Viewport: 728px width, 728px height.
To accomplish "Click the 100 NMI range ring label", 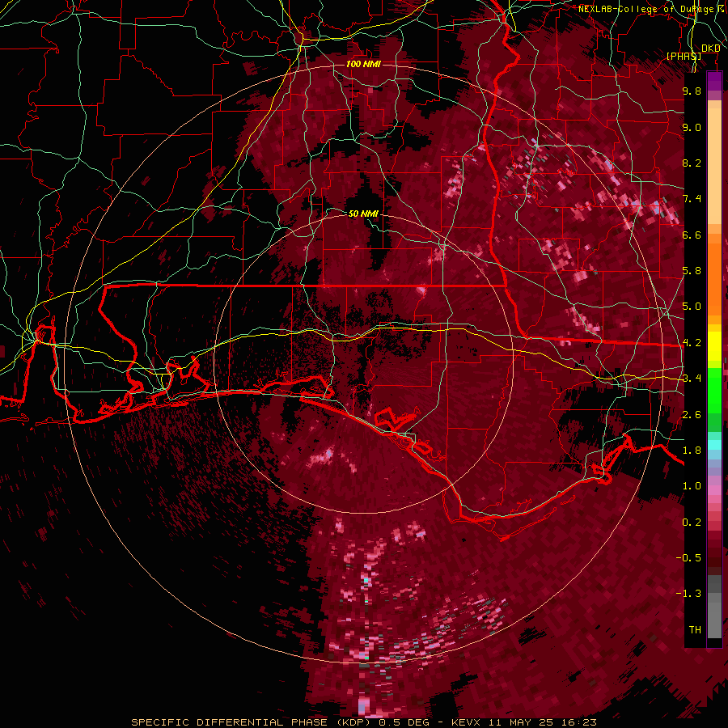I will pyautogui.click(x=363, y=64).
